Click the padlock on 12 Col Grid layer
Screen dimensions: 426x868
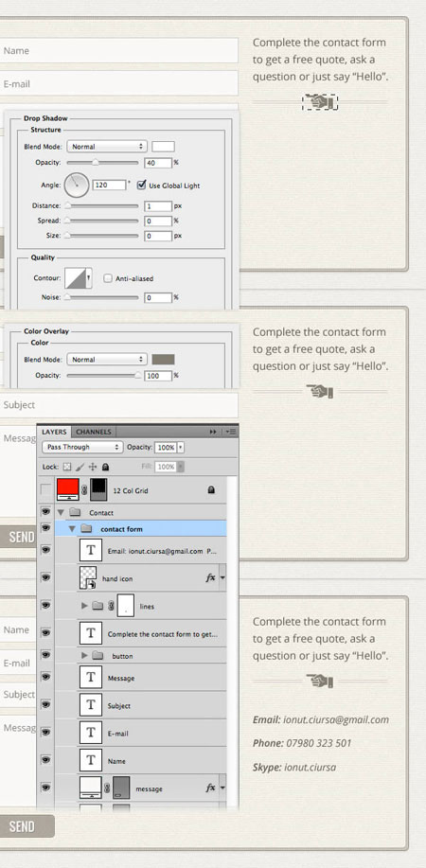click(x=210, y=490)
